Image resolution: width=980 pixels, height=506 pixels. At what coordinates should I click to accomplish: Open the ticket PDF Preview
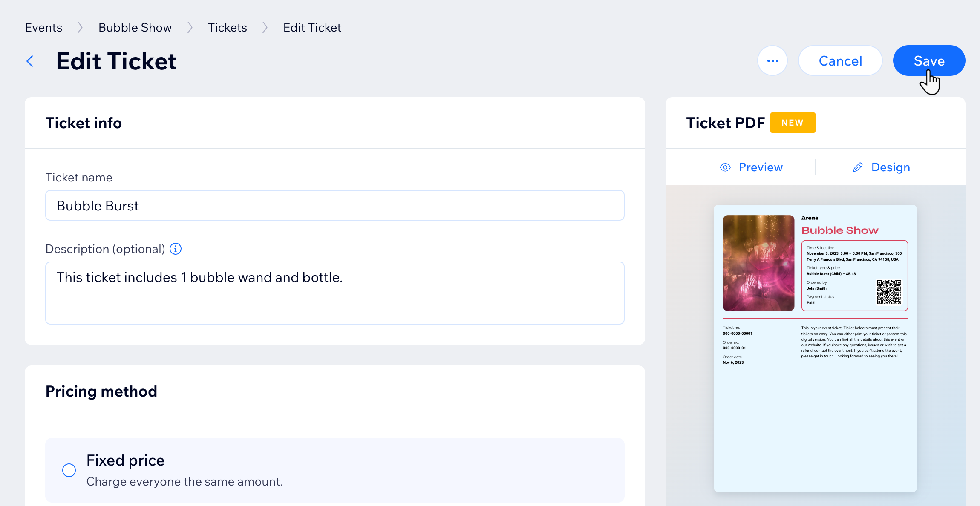(760, 167)
